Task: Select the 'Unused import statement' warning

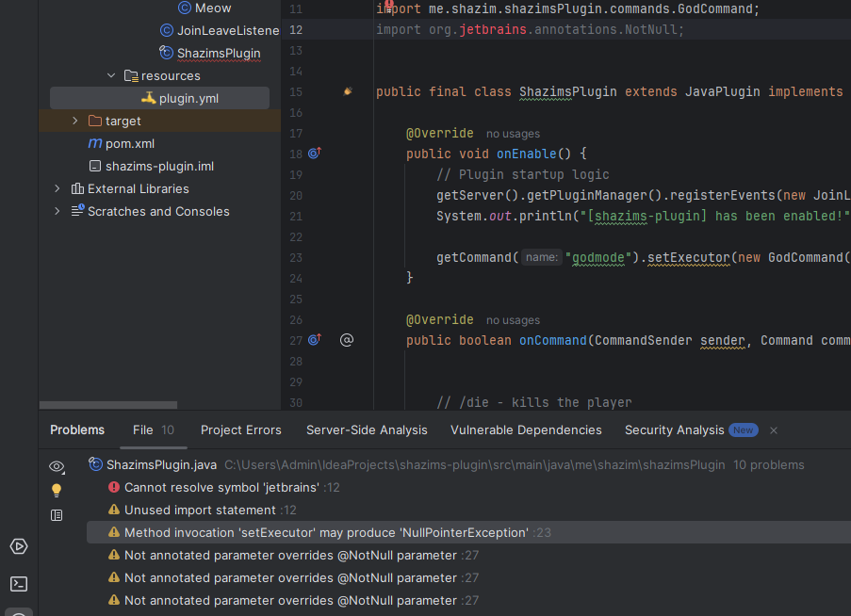Action: tap(200, 510)
